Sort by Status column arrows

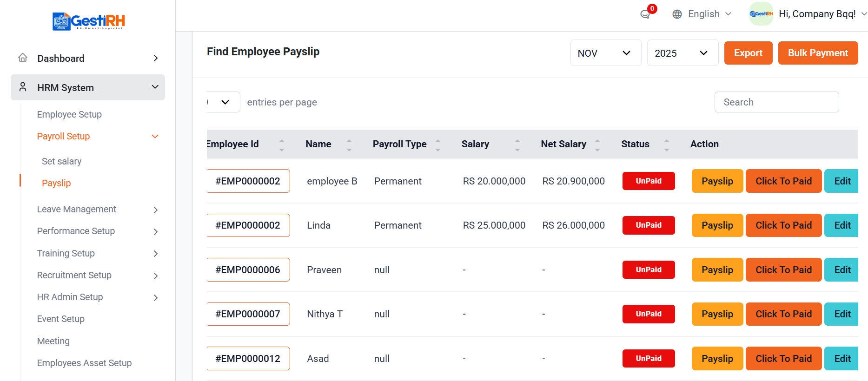[666, 145]
